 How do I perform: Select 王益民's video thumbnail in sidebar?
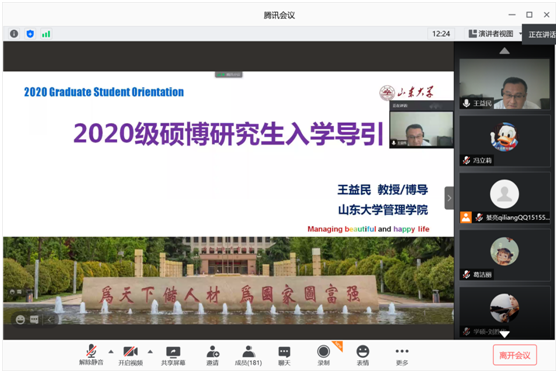(x=504, y=84)
